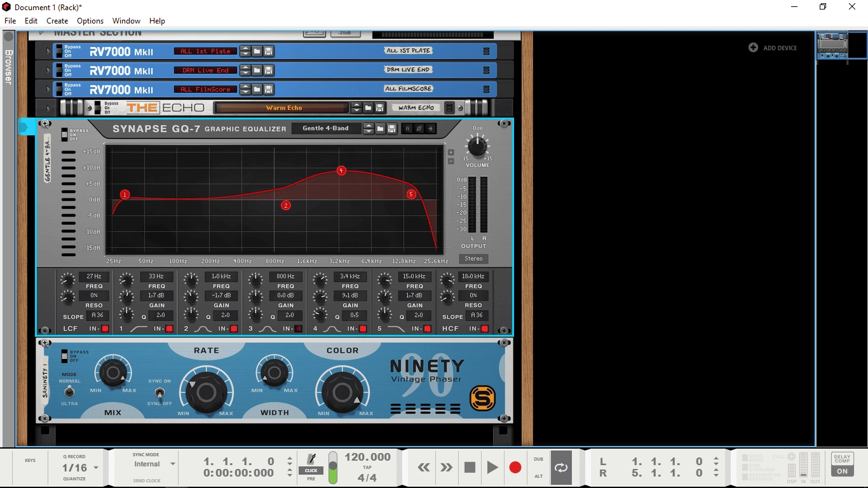868x488 pixels.
Task: Open the Create menu
Action: (x=57, y=21)
